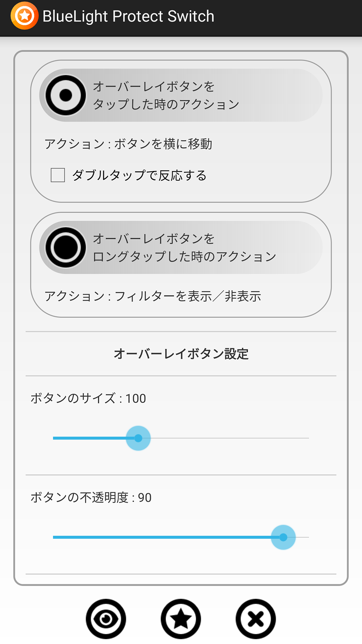362x644 pixels.
Task: Open the ロングタップした時のアクション header
Action: coord(181,248)
